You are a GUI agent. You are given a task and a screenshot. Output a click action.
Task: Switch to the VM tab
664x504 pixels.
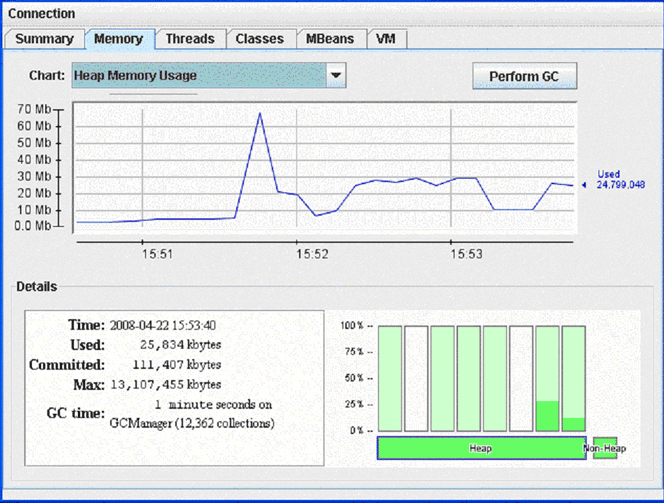pos(386,39)
